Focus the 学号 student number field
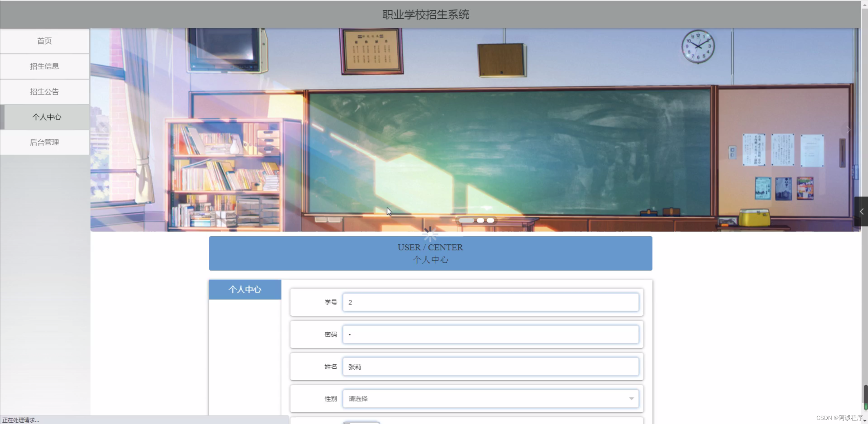This screenshot has height=424, width=868. coord(490,302)
